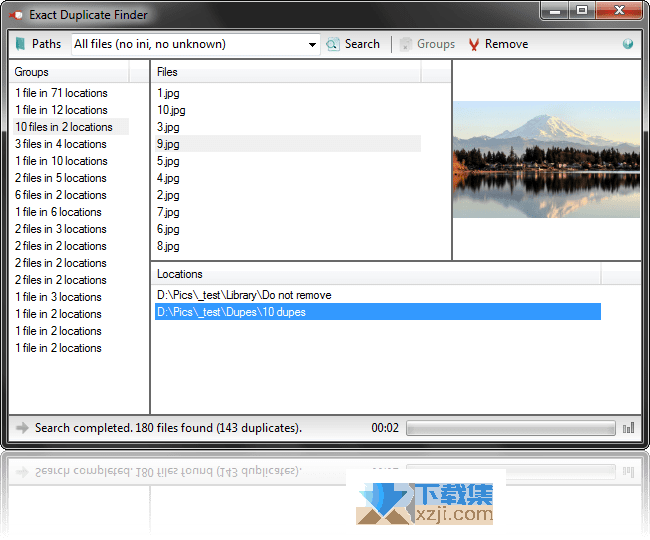Screen dimensions: 650x540
Task: Click the statistics bars icon in status bar
Action: [629, 428]
